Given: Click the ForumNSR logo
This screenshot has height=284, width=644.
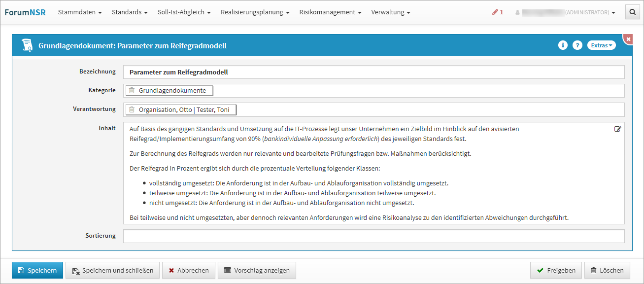Looking at the screenshot, I should click(x=25, y=12).
